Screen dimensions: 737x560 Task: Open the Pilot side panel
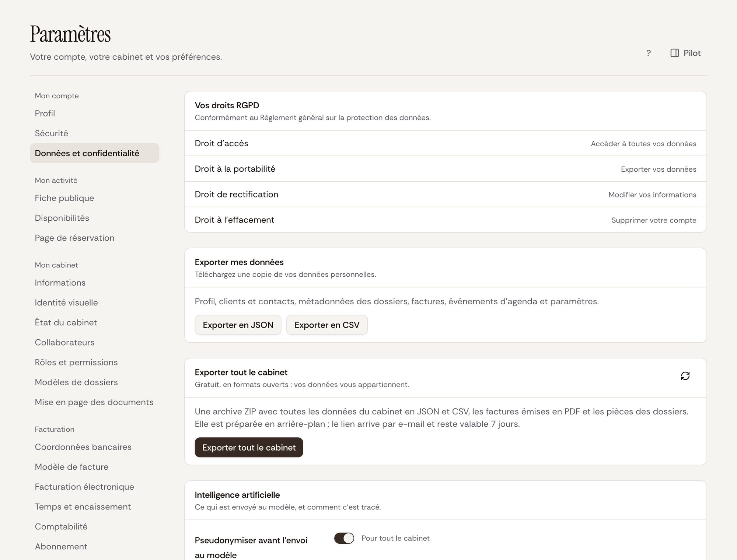[x=685, y=53]
